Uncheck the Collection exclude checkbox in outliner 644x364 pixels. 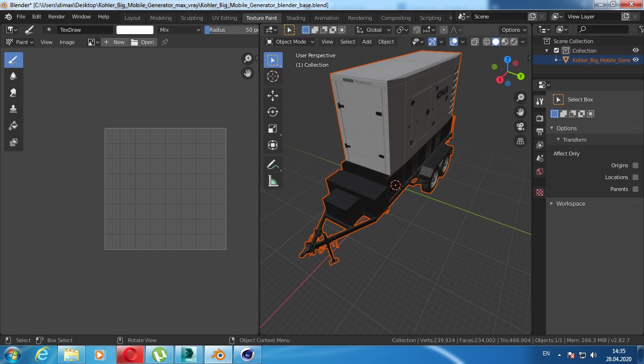[556, 51]
